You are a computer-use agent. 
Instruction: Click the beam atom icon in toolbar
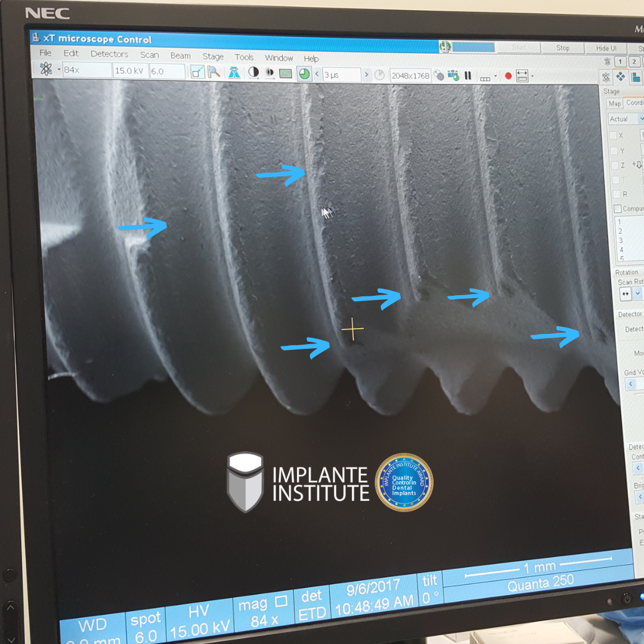click(46, 69)
